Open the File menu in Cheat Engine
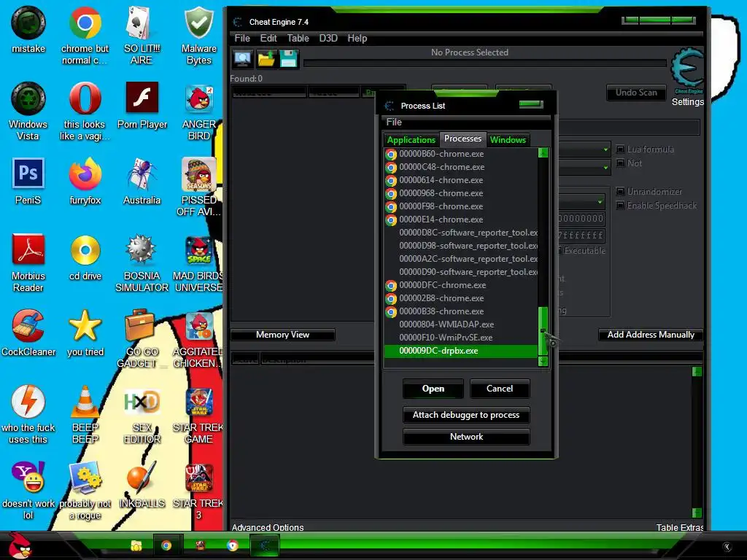This screenshot has height=560, width=747. click(x=242, y=38)
